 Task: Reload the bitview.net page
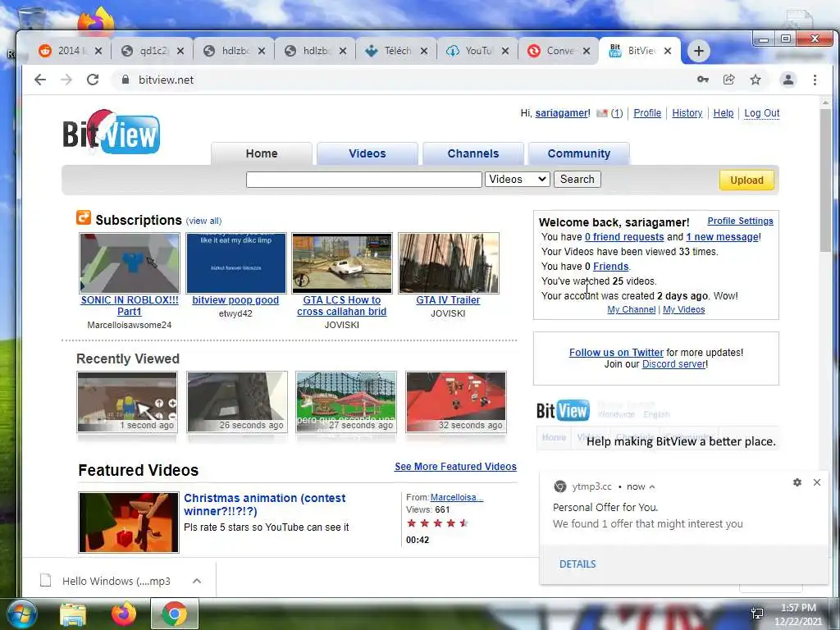point(93,80)
